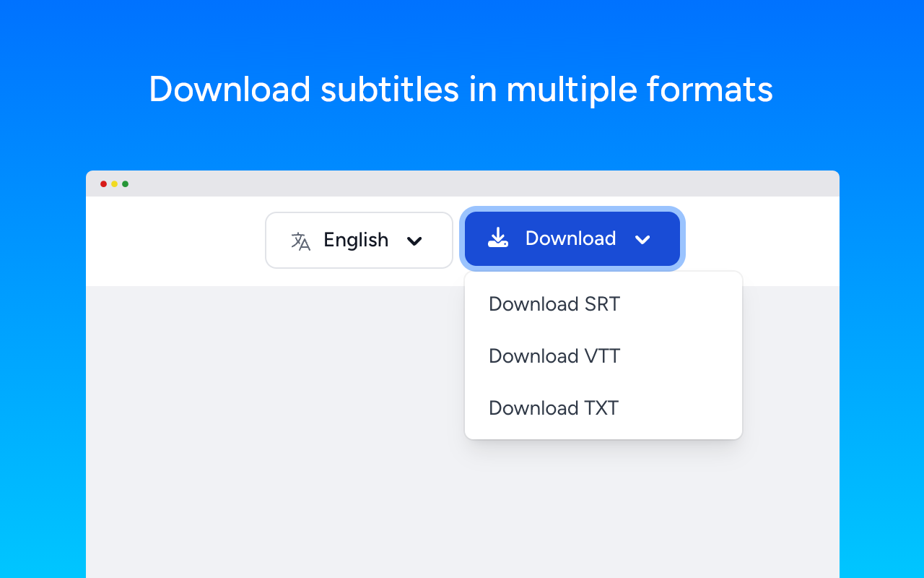This screenshot has height=578, width=924.
Task: Click the green maximize window dot
Action: (x=125, y=184)
